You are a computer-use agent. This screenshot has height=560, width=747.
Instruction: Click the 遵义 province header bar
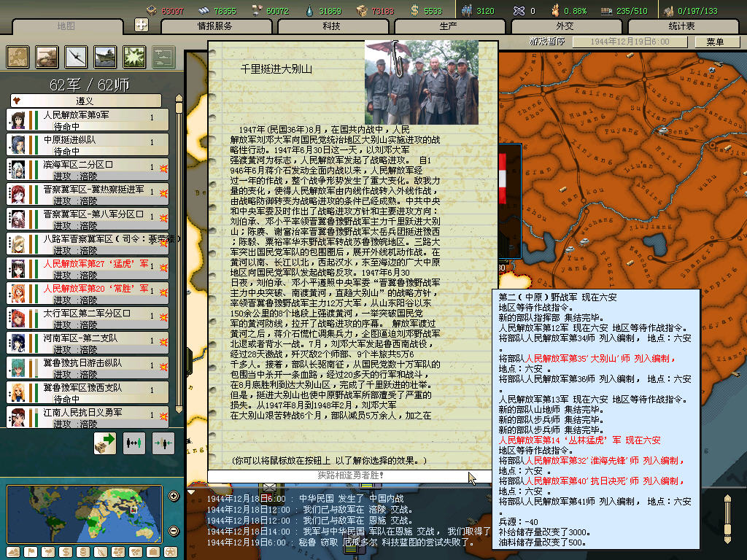(86, 101)
